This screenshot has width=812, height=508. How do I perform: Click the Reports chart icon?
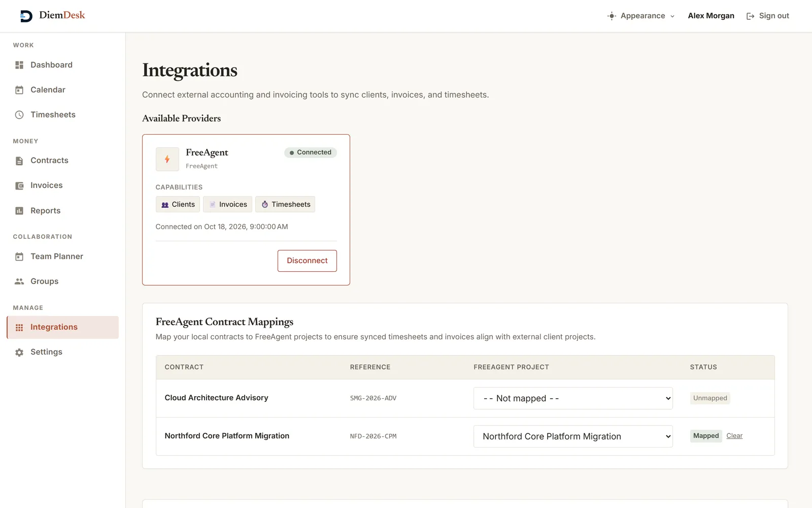[x=19, y=211]
